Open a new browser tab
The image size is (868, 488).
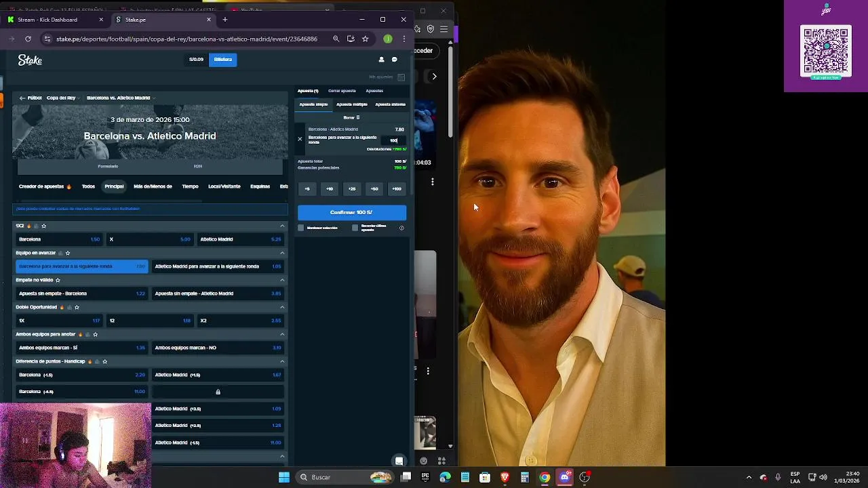coord(225,20)
